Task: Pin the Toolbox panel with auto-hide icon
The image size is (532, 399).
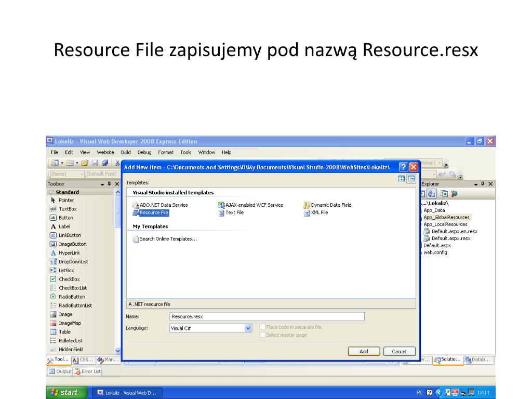Action: [x=109, y=184]
